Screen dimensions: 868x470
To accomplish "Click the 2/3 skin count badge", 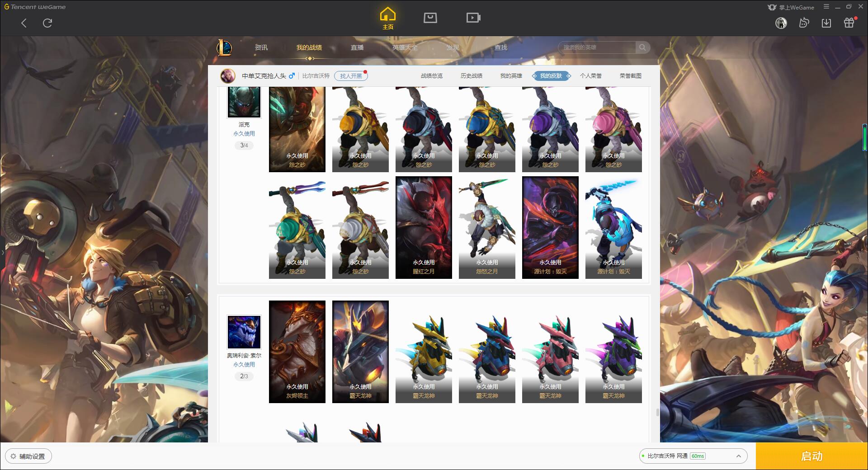I will [244, 376].
